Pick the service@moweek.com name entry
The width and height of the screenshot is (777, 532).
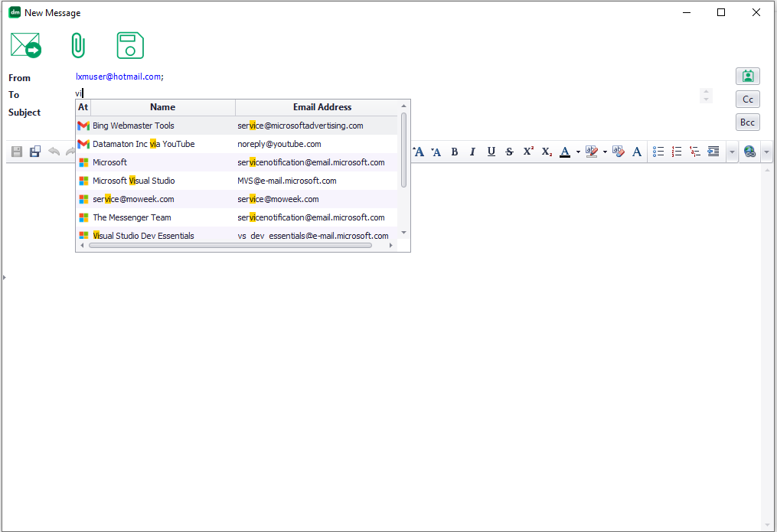coord(133,199)
